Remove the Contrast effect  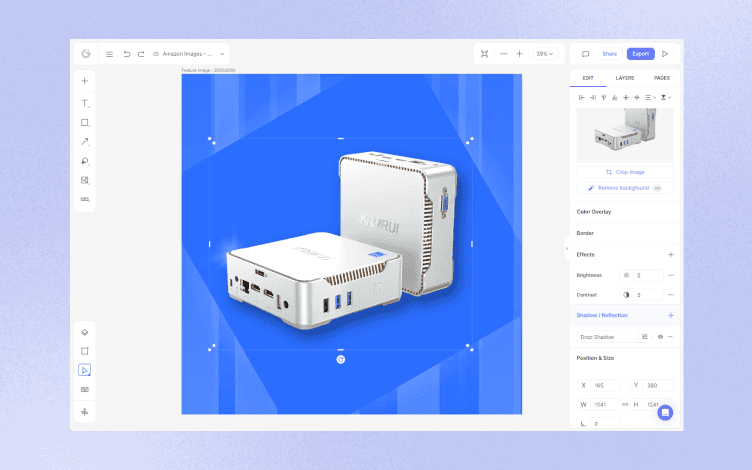tap(670, 294)
